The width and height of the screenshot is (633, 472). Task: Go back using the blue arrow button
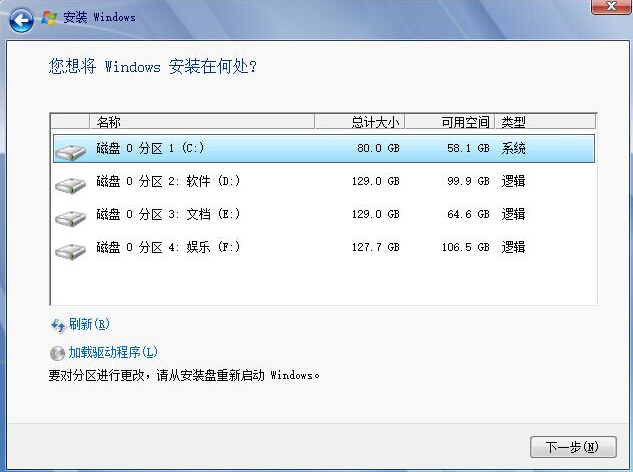coord(21,20)
